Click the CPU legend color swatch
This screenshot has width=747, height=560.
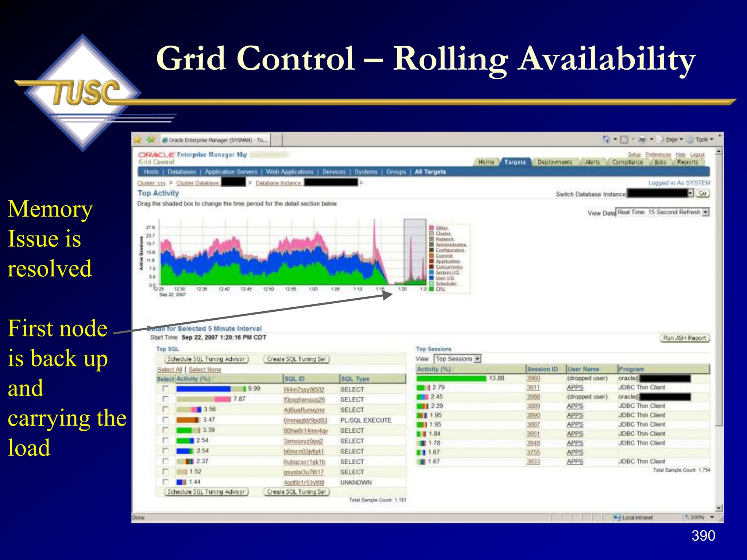coord(431,289)
